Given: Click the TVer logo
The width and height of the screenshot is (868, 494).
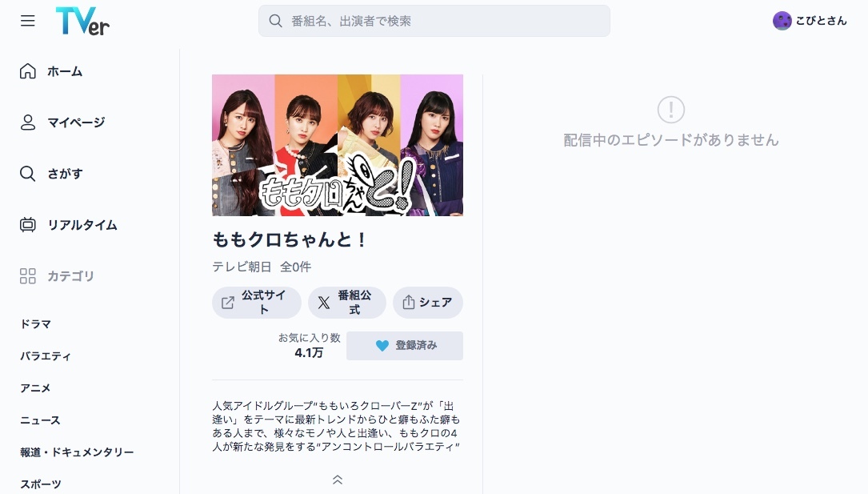Looking at the screenshot, I should coord(82,21).
